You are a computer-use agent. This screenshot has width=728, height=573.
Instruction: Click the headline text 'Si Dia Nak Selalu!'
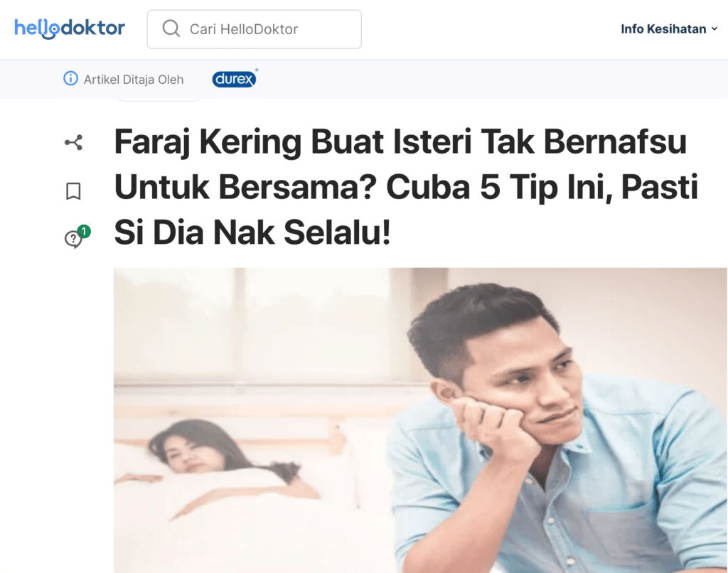point(252,232)
